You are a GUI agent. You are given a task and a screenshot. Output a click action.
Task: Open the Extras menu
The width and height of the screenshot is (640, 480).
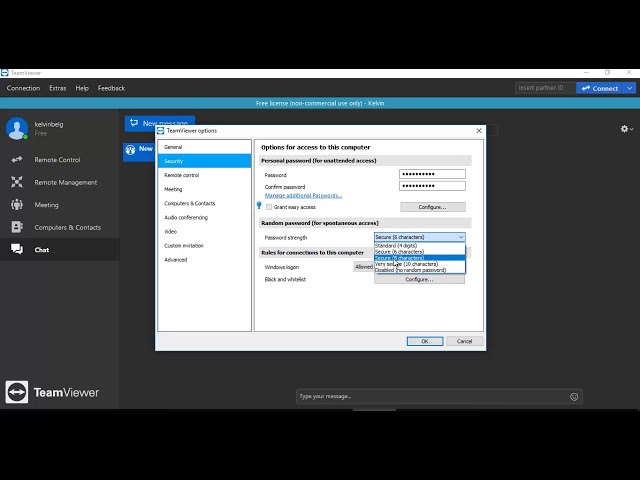(x=58, y=88)
